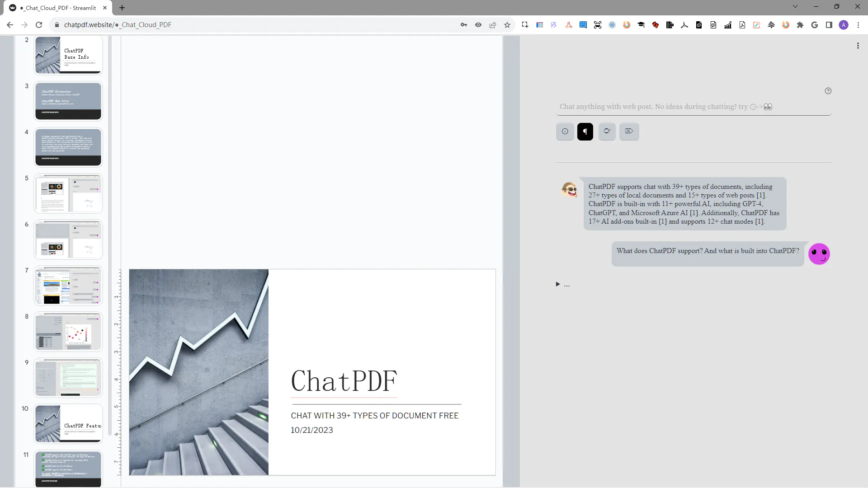The height and width of the screenshot is (488, 868).
Task: Click the assistant reply about 39+ document types
Action: click(x=684, y=204)
